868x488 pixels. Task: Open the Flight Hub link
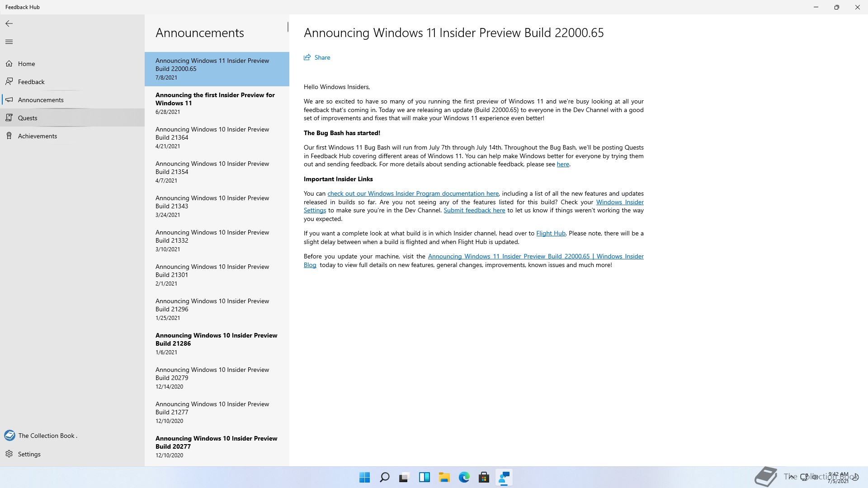coord(551,233)
